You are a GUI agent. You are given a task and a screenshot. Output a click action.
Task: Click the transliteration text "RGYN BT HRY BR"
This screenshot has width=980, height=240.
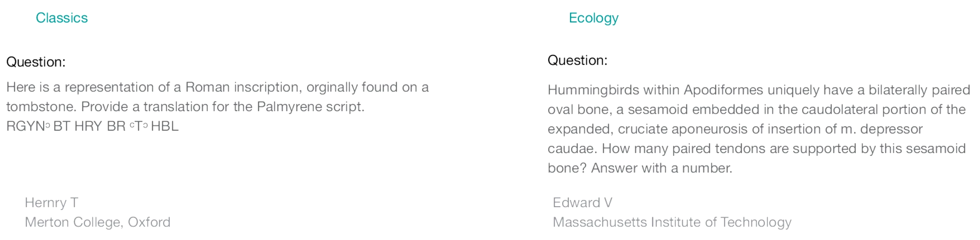(66, 126)
